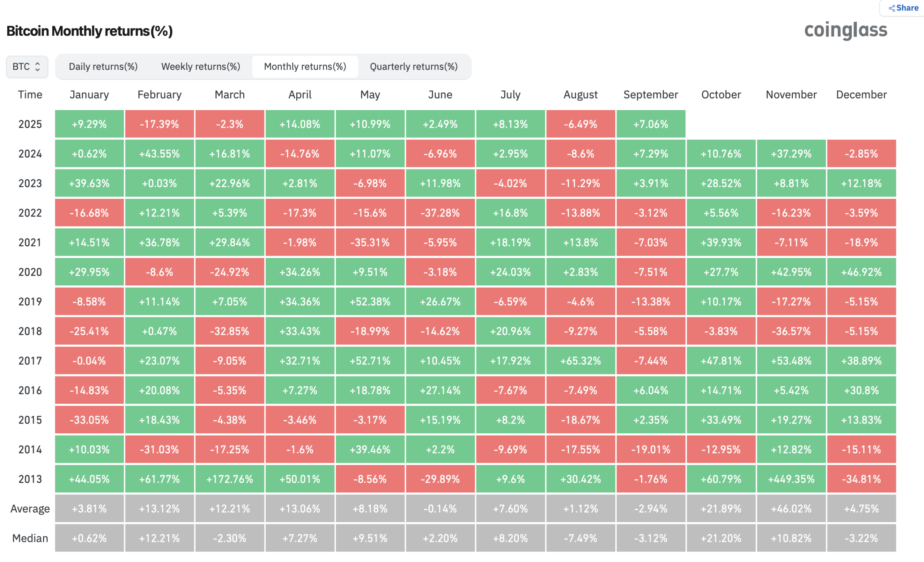Open the BTC coin selector dropdown
Viewport: 924px width, 562px height.
click(x=27, y=67)
